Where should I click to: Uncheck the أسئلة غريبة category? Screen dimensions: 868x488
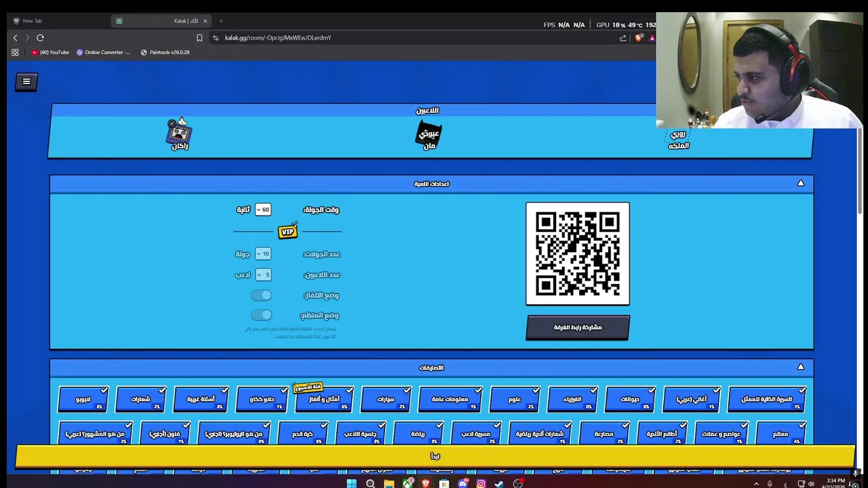pos(200,399)
